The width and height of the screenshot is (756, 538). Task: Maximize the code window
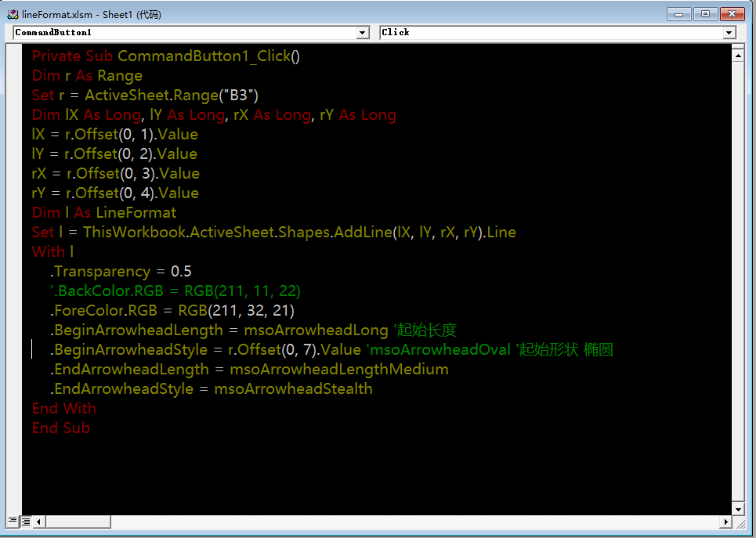click(x=705, y=14)
